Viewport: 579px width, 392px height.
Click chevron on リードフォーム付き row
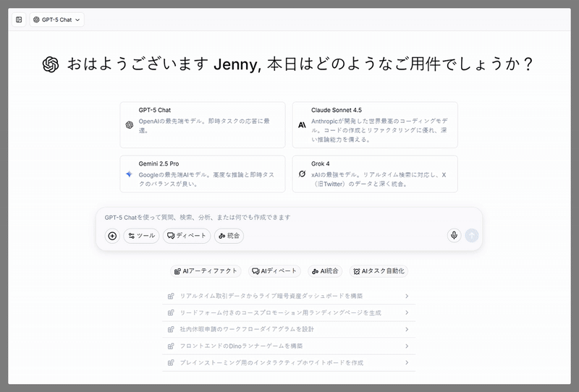[407, 312]
